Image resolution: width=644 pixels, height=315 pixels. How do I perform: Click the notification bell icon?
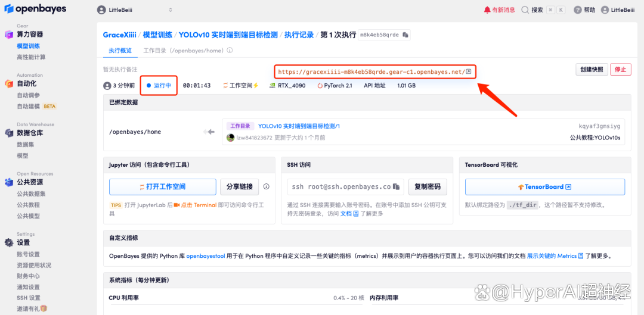point(487,10)
